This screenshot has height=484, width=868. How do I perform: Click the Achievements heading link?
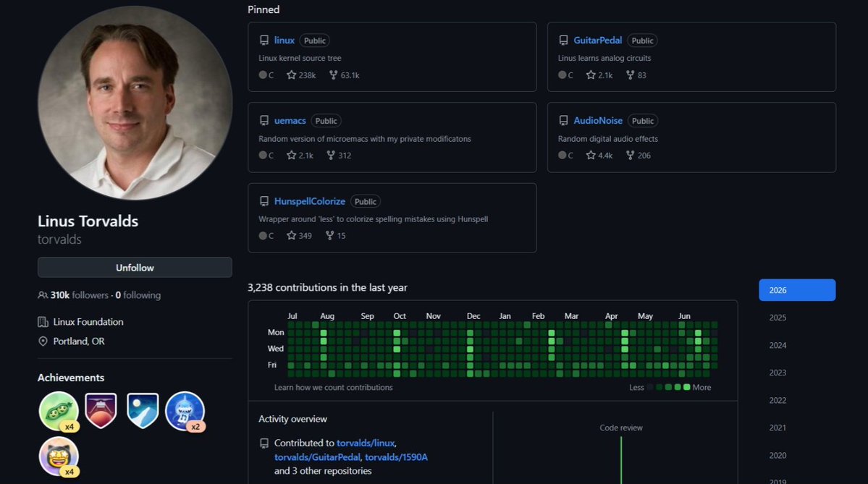coord(71,378)
